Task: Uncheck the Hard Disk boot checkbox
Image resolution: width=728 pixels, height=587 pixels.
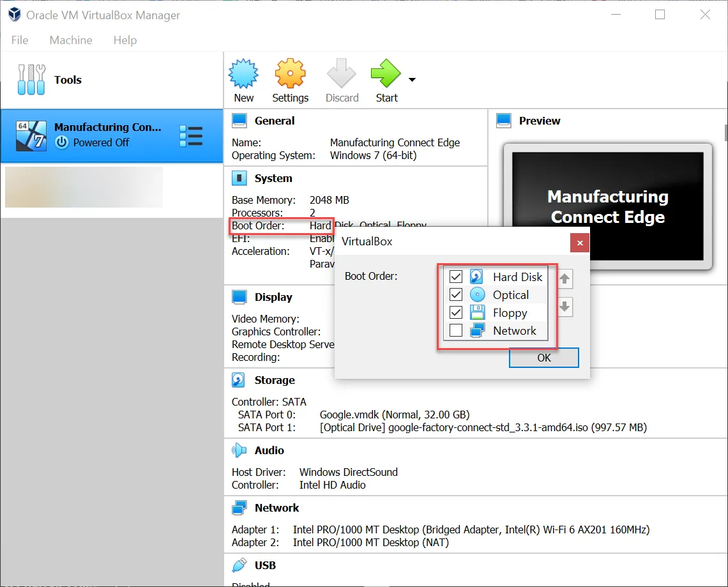Action: [456, 277]
